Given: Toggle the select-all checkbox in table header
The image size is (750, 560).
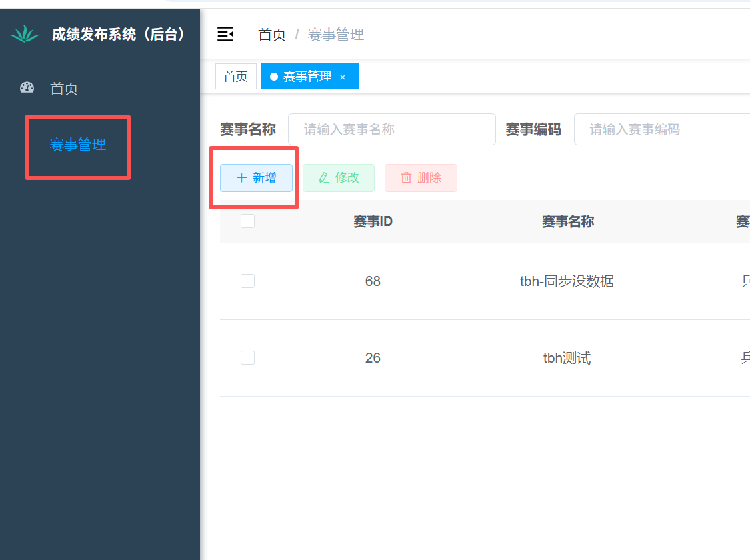Looking at the screenshot, I should [x=247, y=221].
